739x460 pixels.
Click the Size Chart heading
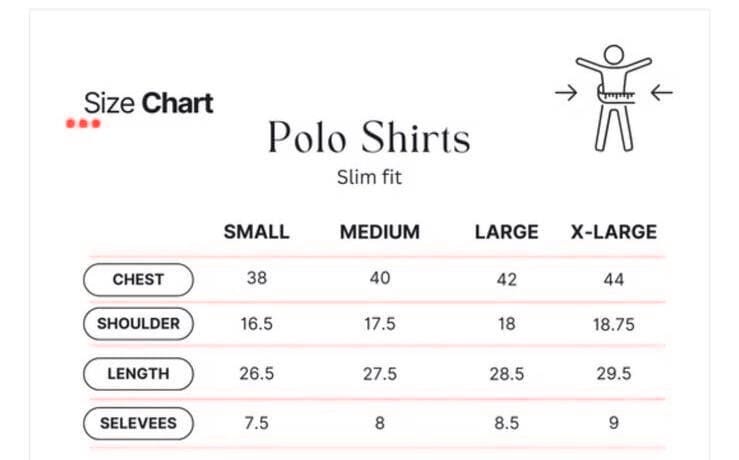click(x=148, y=103)
